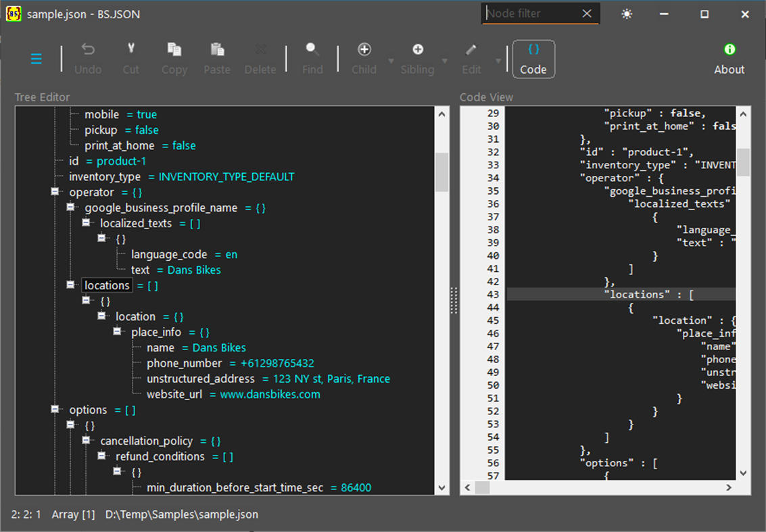The height and width of the screenshot is (532, 766).
Task: Collapse the place_info node
Action: click(x=117, y=332)
